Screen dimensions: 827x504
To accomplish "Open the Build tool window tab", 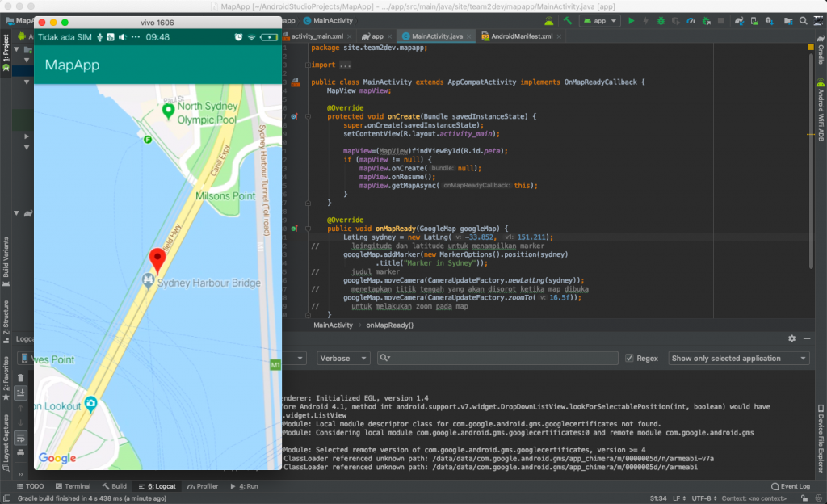I will click(x=115, y=486).
